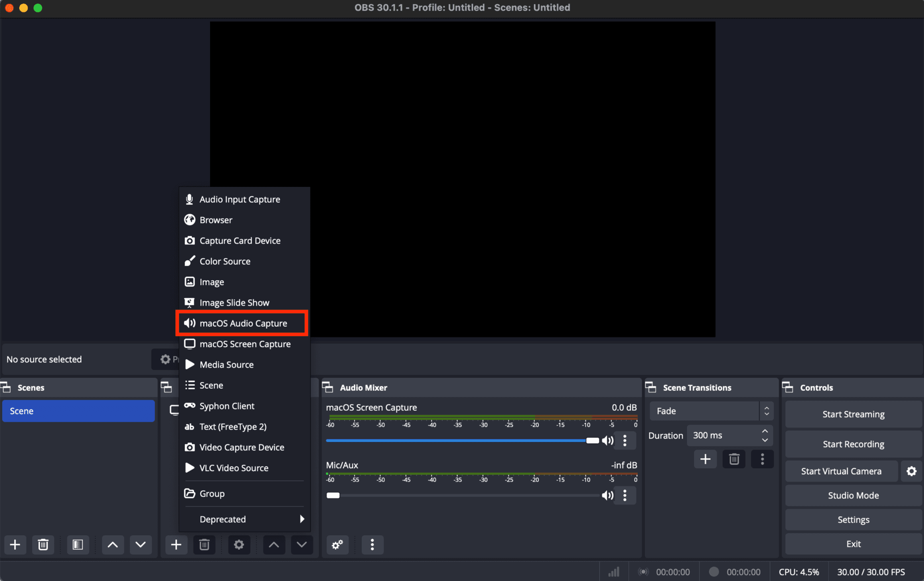Screen dimensions: 924x581
Task: Add Image Slide Show source
Action: tap(245, 303)
